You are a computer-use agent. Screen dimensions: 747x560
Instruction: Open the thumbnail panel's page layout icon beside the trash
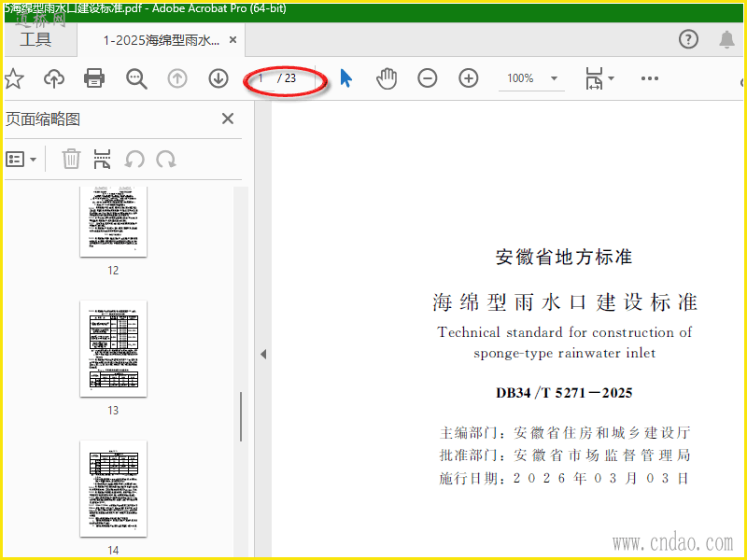102,159
